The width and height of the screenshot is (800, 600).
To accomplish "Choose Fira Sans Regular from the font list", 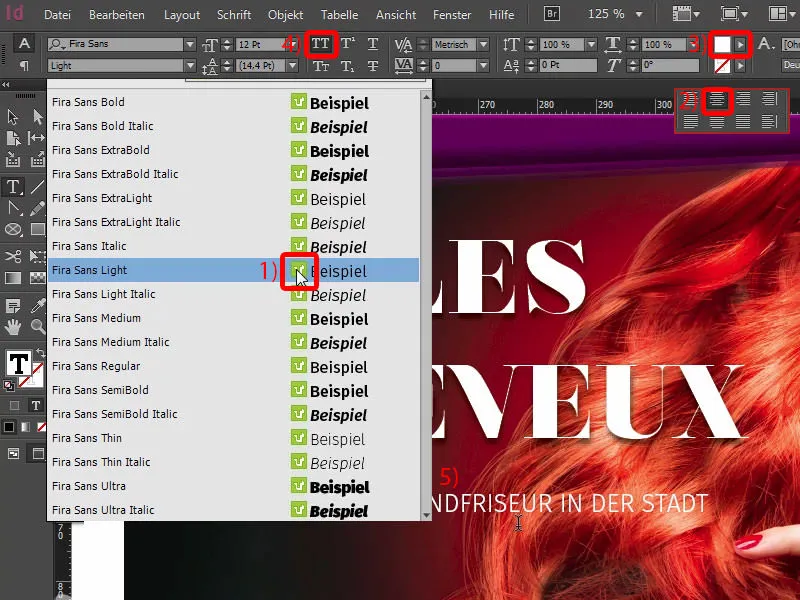I will (233, 366).
